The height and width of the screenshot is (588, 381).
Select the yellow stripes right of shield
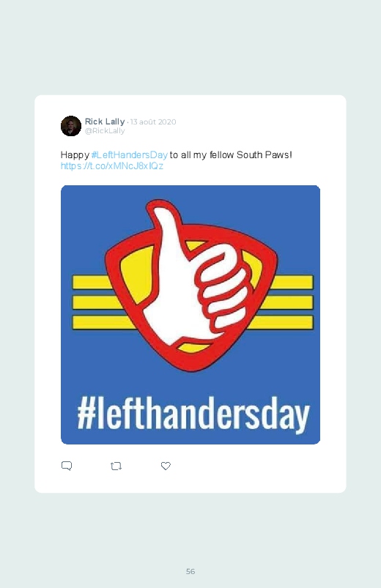(x=289, y=302)
